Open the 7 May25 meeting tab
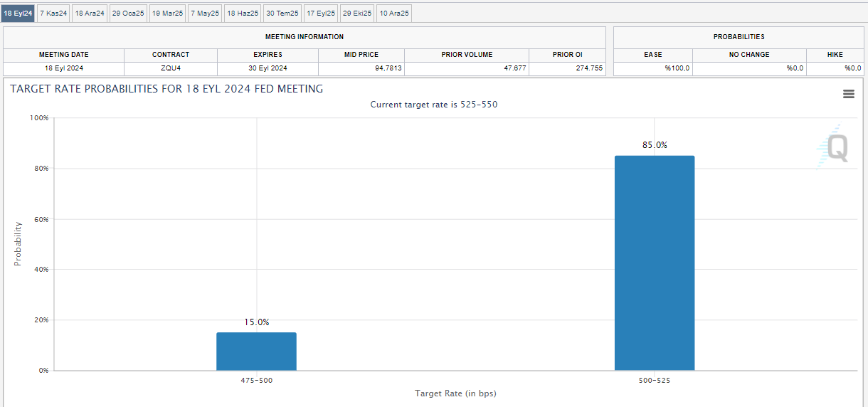868x407 pixels. point(205,14)
